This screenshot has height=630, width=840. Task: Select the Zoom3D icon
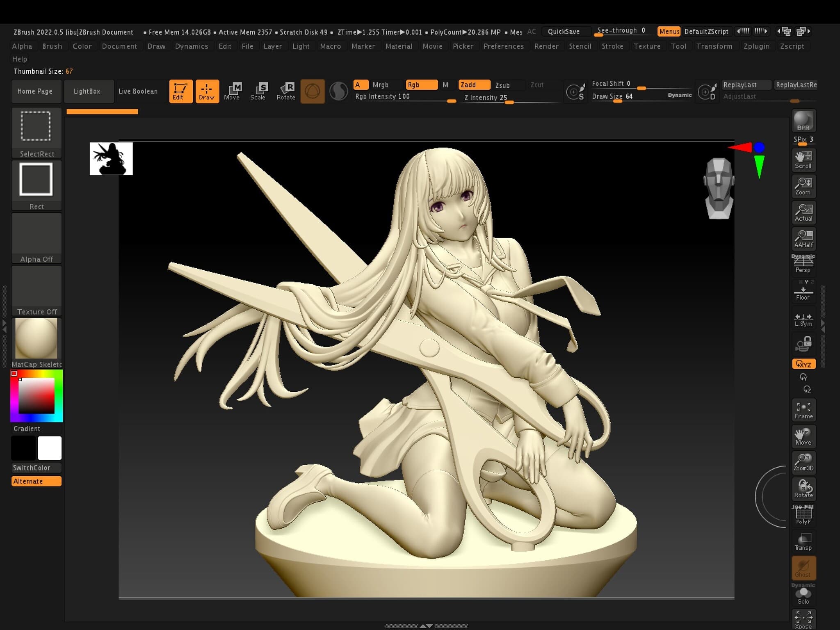pos(803,463)
